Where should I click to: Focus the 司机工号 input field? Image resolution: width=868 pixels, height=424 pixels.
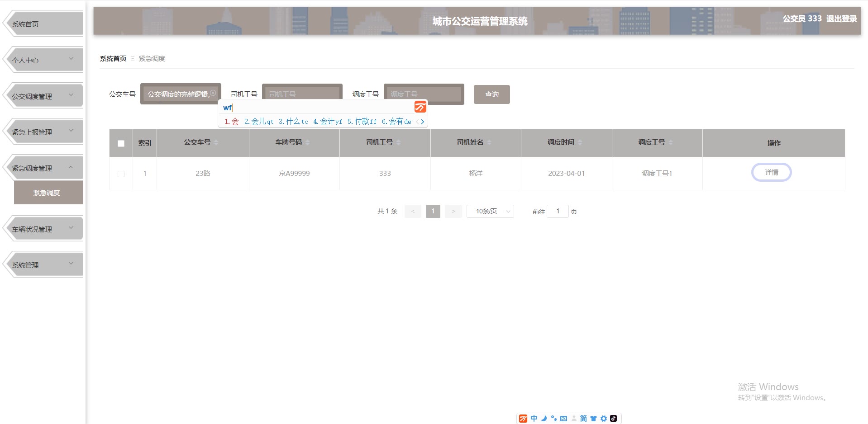click(x=302, y=94)
